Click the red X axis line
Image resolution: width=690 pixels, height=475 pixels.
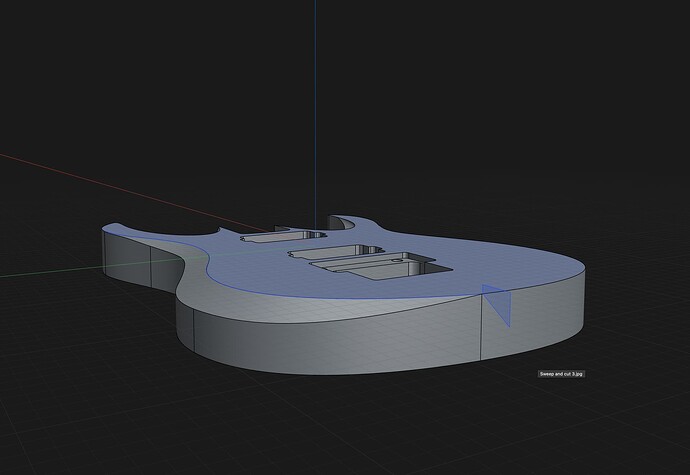click(132, 191)
